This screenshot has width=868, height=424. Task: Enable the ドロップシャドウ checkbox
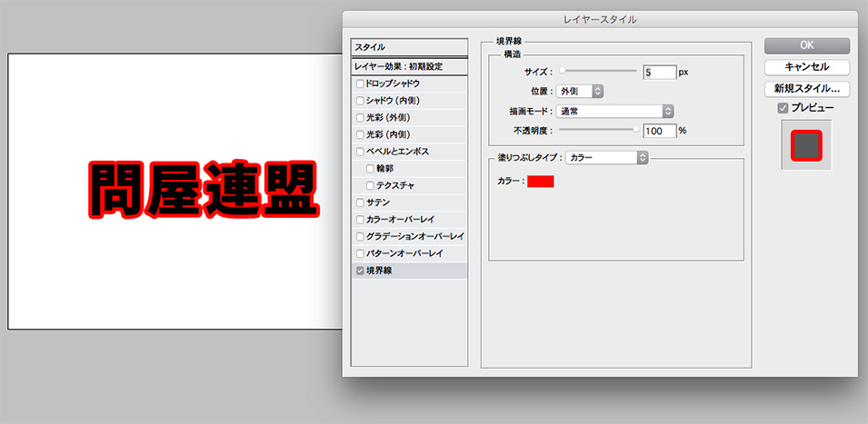pos(360,84)
